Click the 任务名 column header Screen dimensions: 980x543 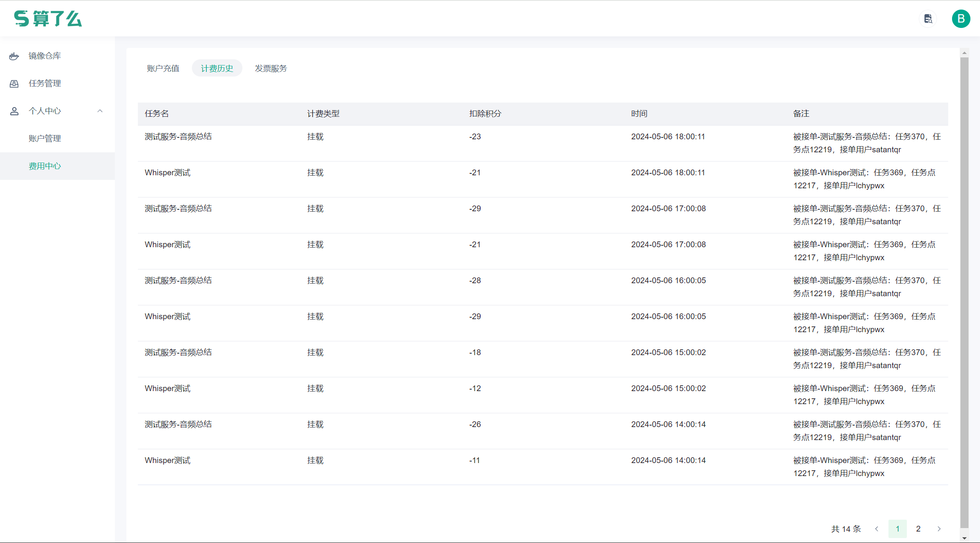(x=156, y=114)
